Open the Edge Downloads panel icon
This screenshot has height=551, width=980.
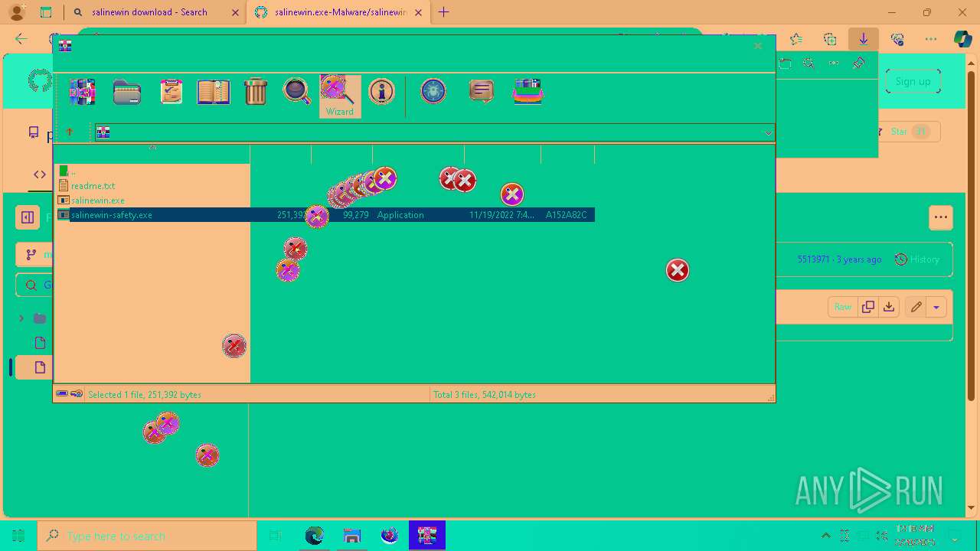864,40
